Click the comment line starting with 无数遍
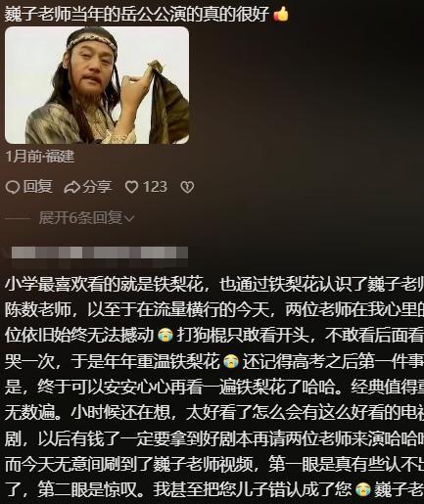 (x=214, y=413)
